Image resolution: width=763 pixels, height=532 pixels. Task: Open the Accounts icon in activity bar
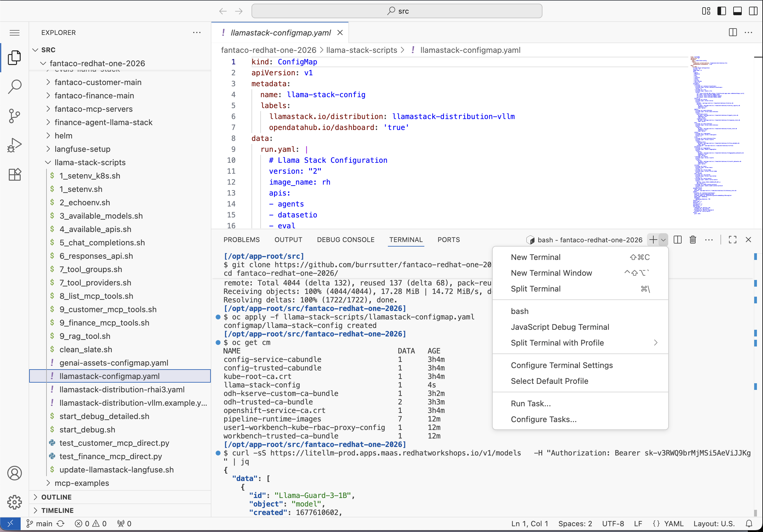coord(15,473)
